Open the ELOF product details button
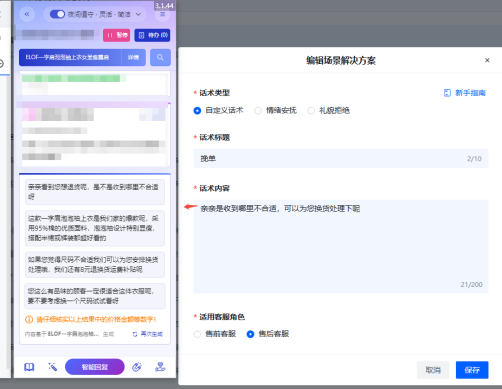Image resolution: width=502 pixels, height=389 pixels. [x=133, y=57]
